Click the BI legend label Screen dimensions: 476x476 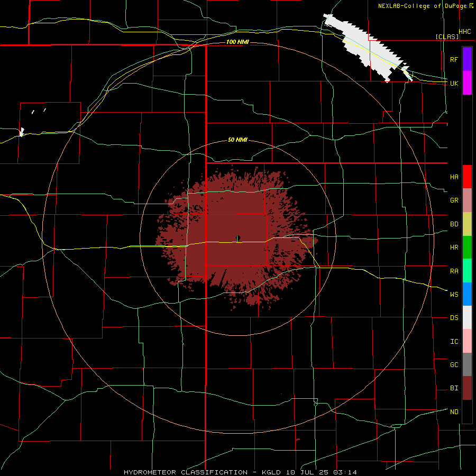click(x=454, y=388)
